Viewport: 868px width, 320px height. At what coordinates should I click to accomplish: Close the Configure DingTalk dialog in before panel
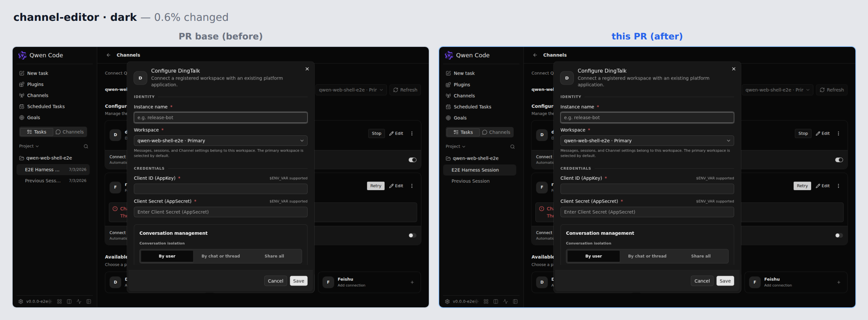(307, 69)
